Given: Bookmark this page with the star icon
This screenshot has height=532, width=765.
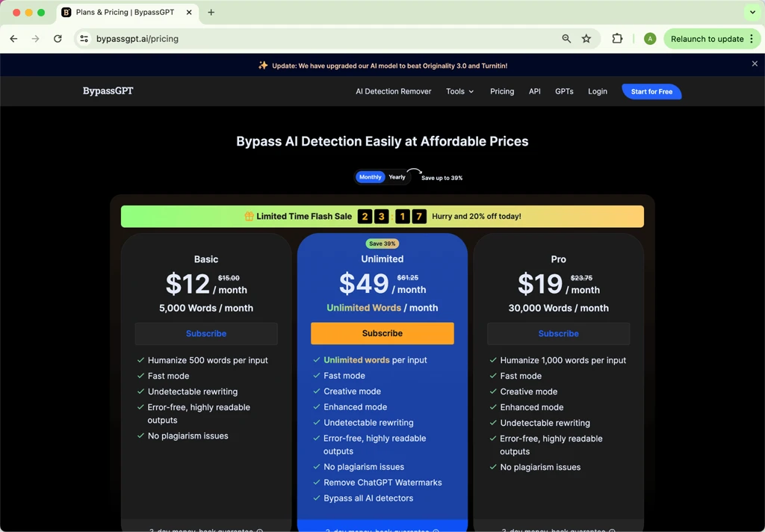Looking at the screenshot, I should point(586,39).
